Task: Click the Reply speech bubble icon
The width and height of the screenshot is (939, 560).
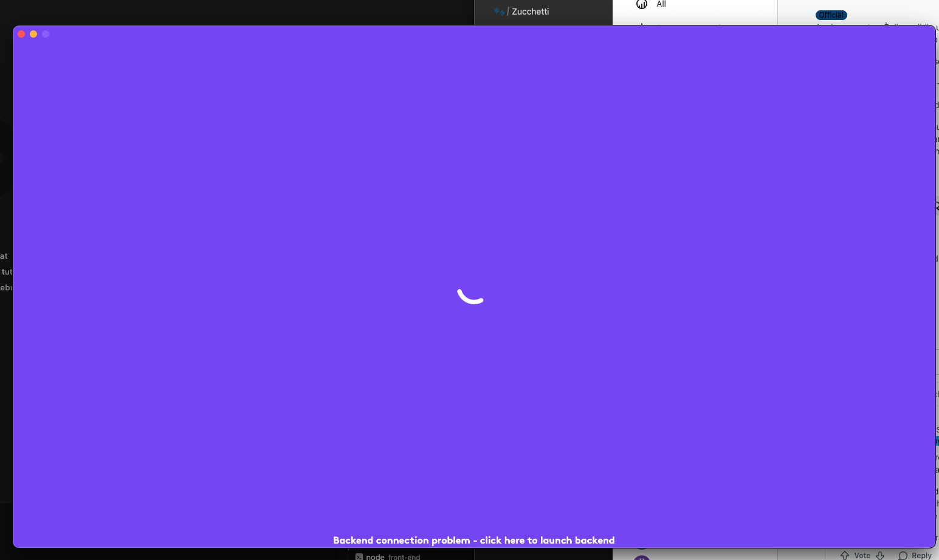Action: pos(903,556)
